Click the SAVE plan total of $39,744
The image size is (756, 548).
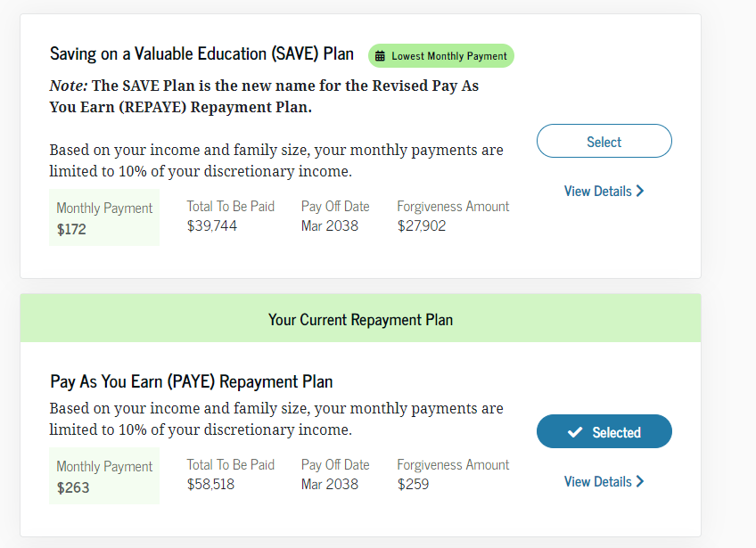click(212, 226)
